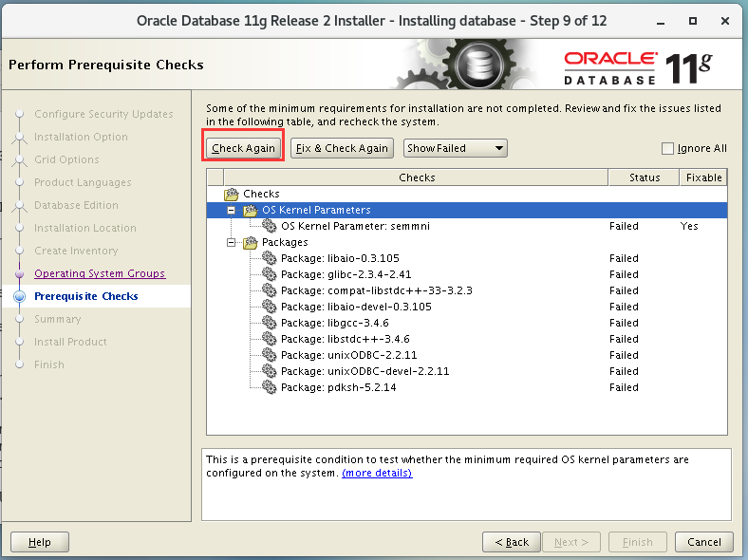
Task: Minimize the installer window
Action: (x=661, y=22)
